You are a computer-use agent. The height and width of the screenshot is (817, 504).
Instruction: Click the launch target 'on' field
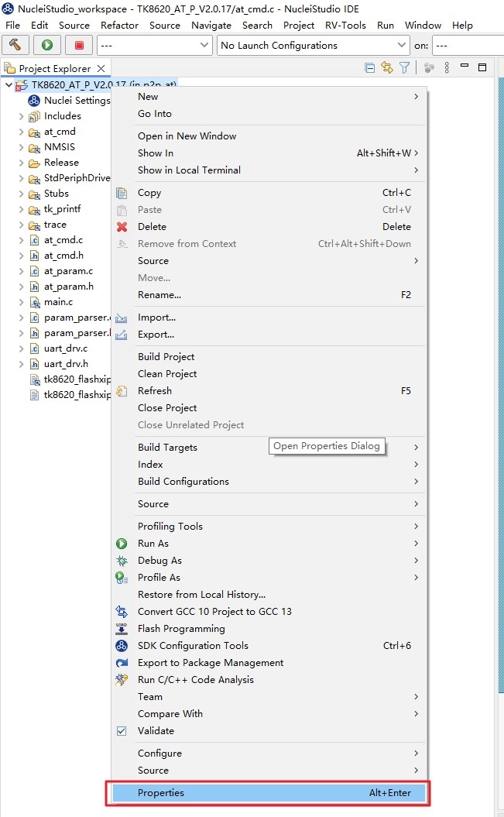point(468,46)
